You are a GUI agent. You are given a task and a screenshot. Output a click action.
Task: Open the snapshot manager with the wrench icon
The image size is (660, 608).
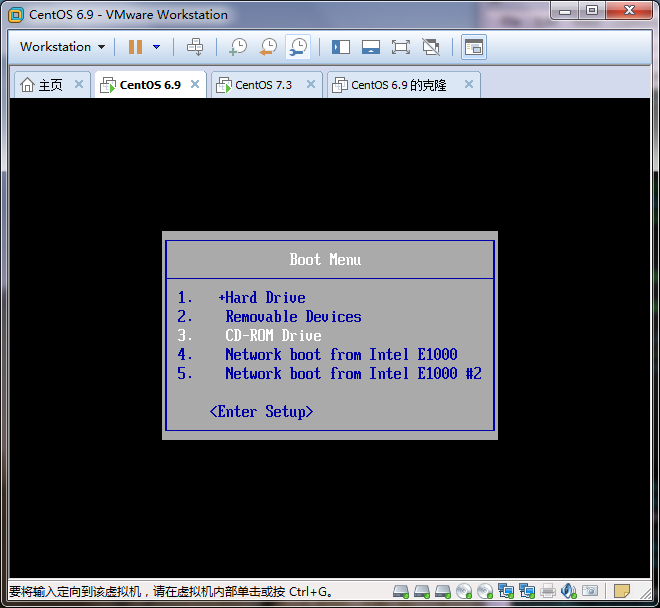298,47
